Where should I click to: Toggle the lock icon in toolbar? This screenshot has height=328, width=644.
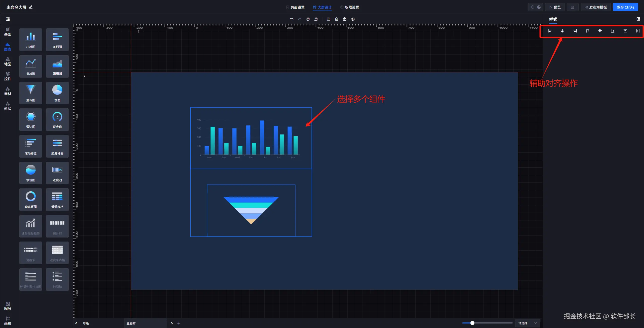tap(345, 19)
